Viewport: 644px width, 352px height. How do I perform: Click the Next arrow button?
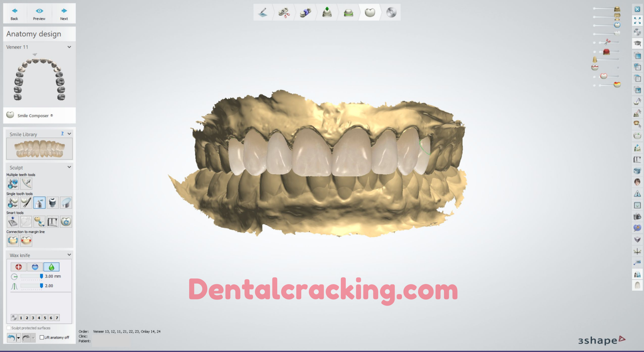[64, 14]
